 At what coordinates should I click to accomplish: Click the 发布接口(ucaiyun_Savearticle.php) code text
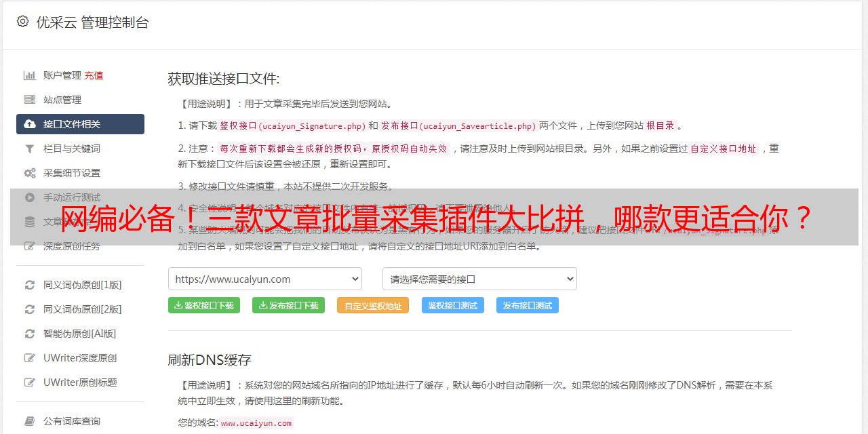pos(458,125)
